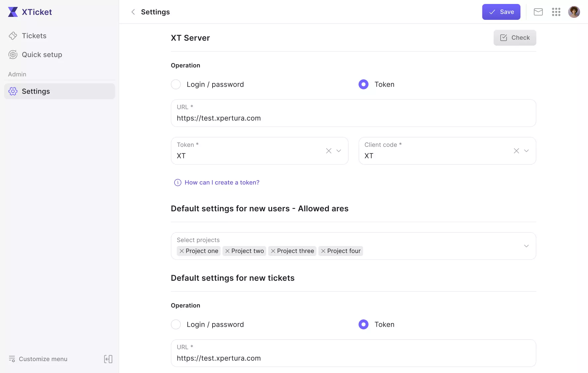Screen dimensions: 588x373
Task: Expand the Token dropdown chevron
Action: 339,151
